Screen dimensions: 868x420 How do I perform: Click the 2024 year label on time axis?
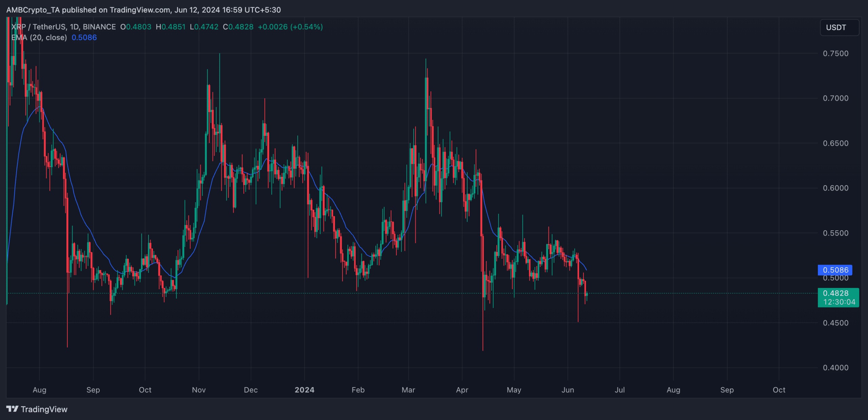coord(304,390)
